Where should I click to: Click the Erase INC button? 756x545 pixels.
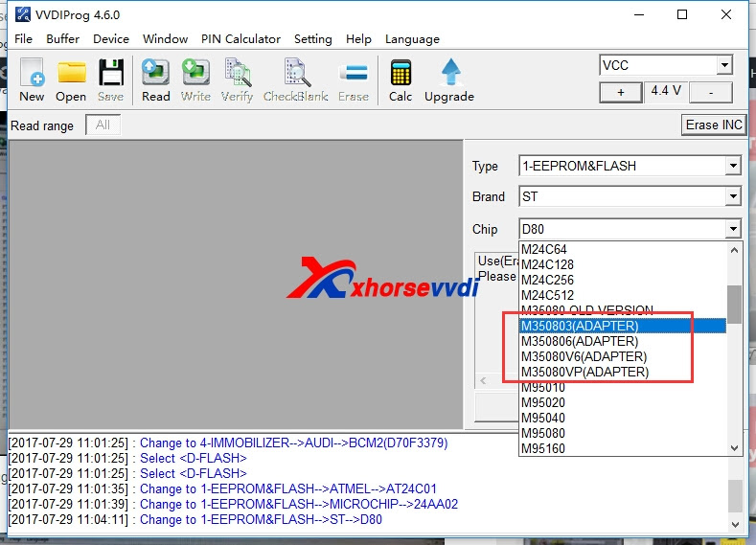[x=714, y=125]
